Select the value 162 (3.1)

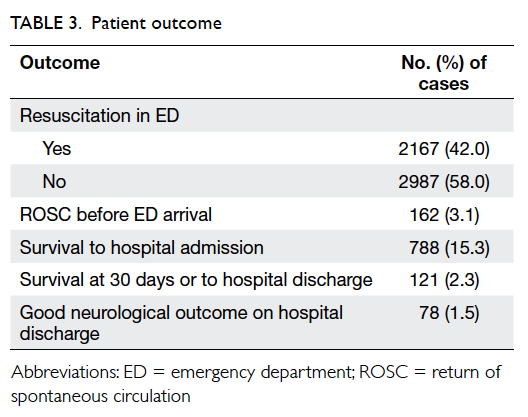(444, 215)
